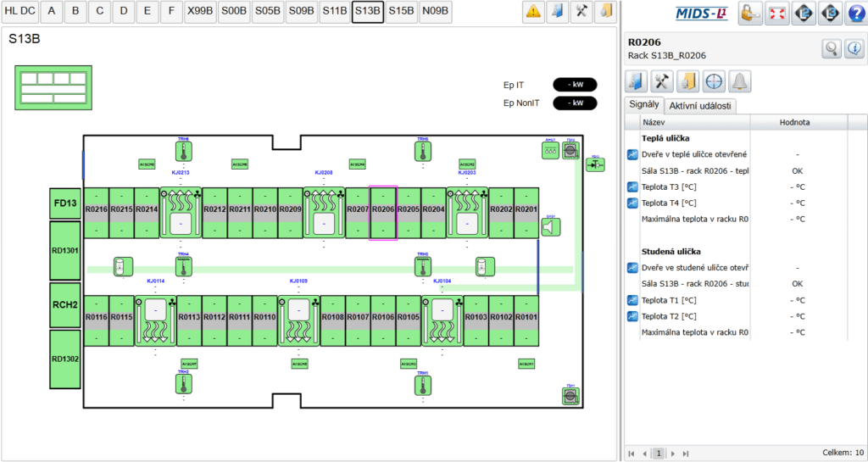Click the RCH2 cabinet block
Screen dimensions: 868x462
coord(64,304)
